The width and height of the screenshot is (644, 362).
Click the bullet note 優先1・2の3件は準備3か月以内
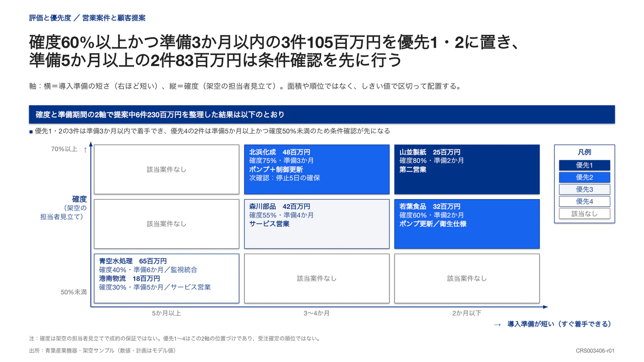pos(210,131)
